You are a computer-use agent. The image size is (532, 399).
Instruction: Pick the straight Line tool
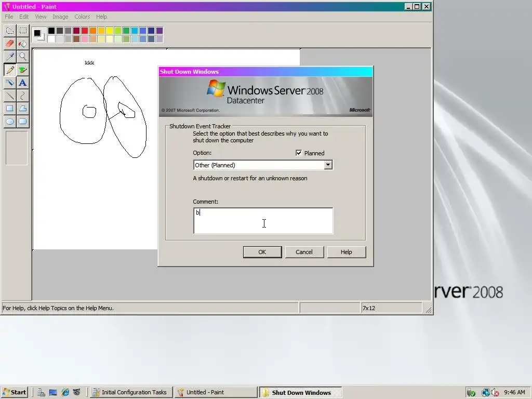(x=10, y=96)
